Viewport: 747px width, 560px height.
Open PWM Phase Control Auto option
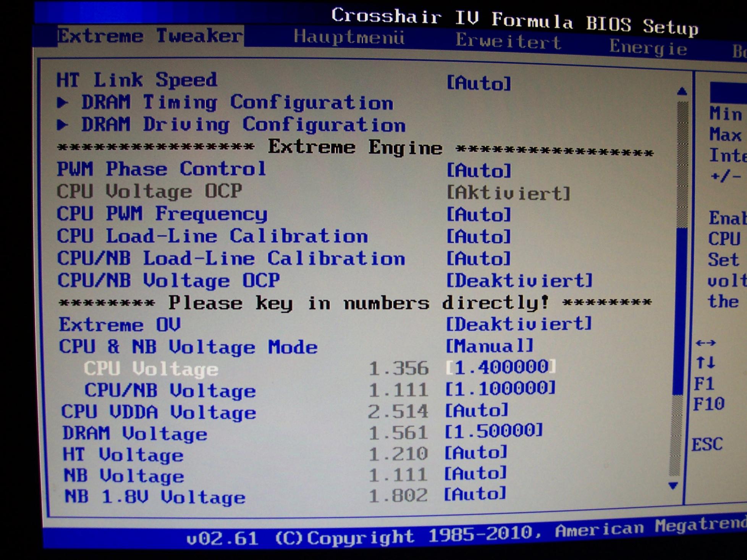point(479,171)
